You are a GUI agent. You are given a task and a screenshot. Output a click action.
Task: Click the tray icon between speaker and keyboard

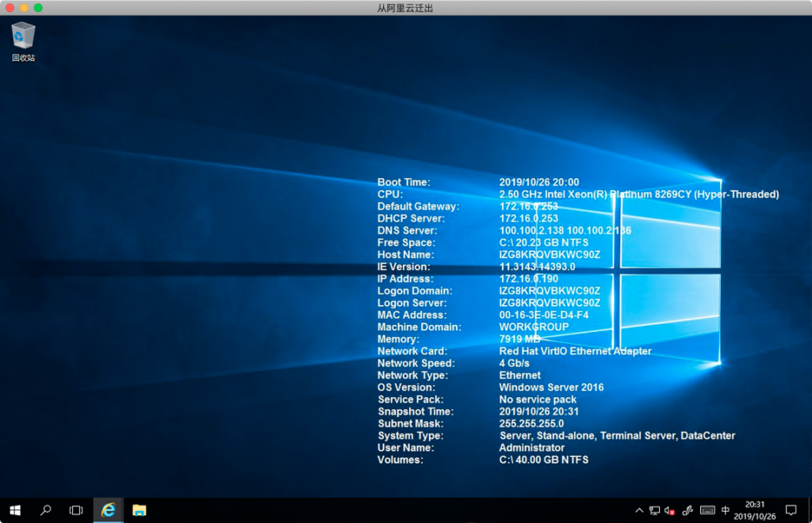click(x=688, y=510)
